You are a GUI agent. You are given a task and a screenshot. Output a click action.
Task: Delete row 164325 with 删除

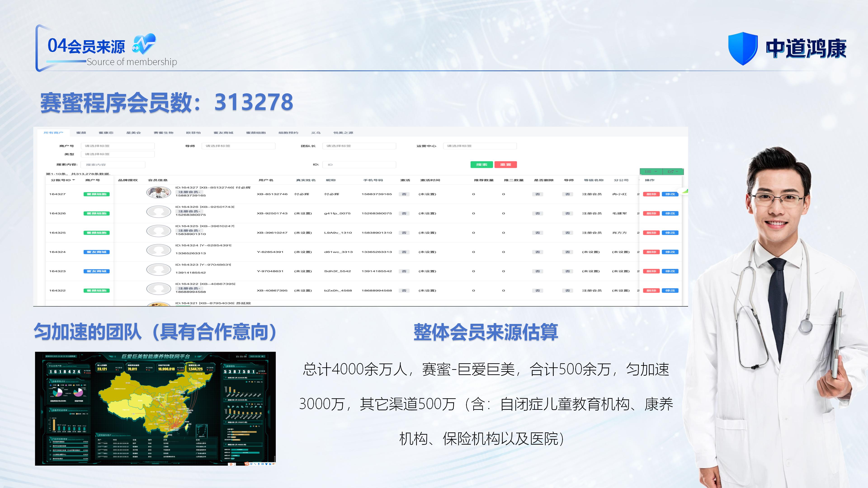point(651,233)
